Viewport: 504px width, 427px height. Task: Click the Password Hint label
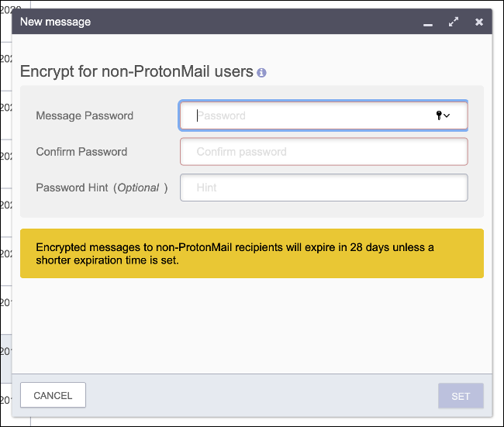click(72, 188)
